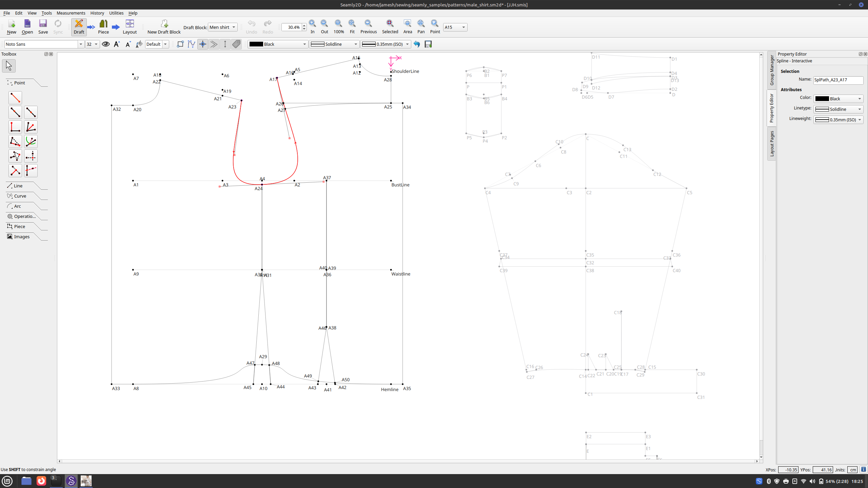Screen dimensions: 868x488
Task: Open the Linetype dropdown in Property Editor
Action: point(838,109)
